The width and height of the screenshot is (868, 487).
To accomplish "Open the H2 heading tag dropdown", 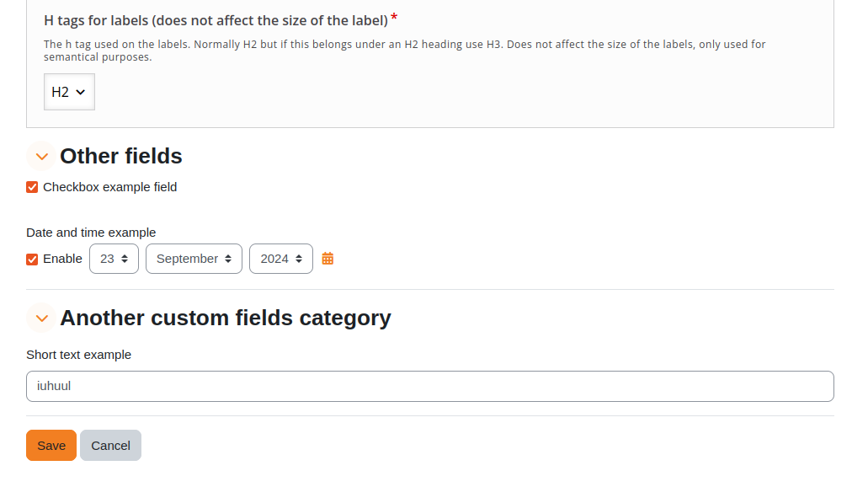I will pyautogui.click(x=69, y=92).
